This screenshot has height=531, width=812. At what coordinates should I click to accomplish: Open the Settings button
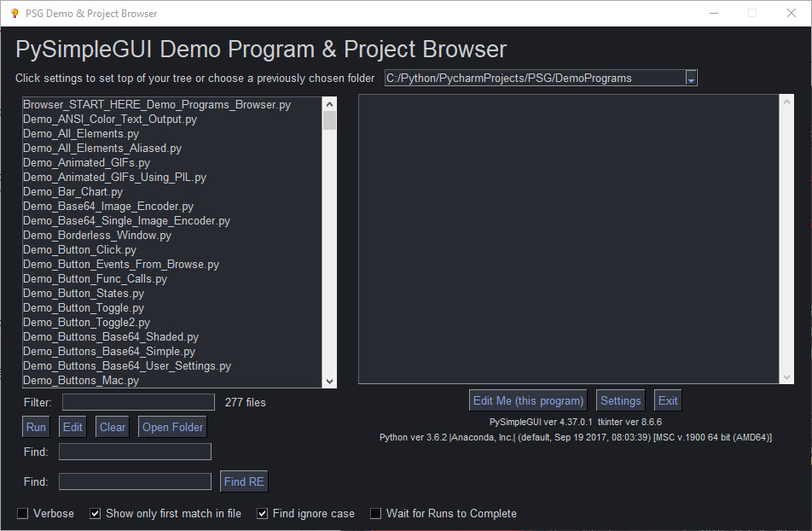tap(620, 400)
